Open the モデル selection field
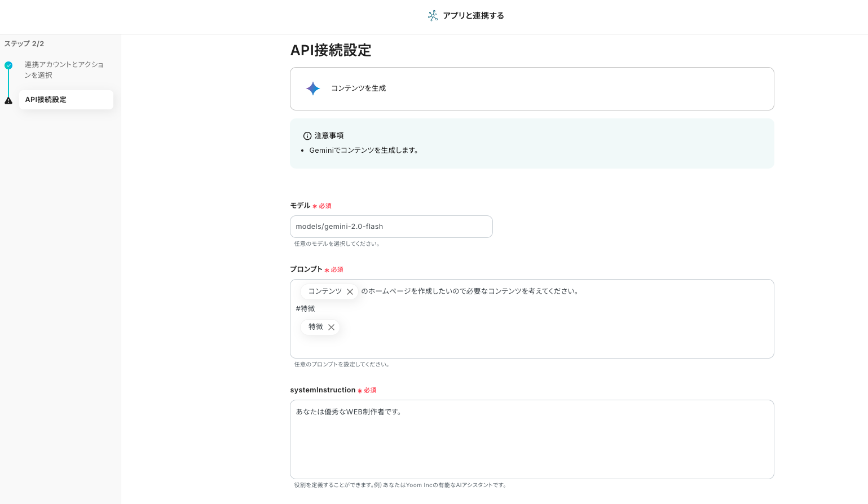The width and height of the screenshot is (868, 504). [x=391, y=227]
